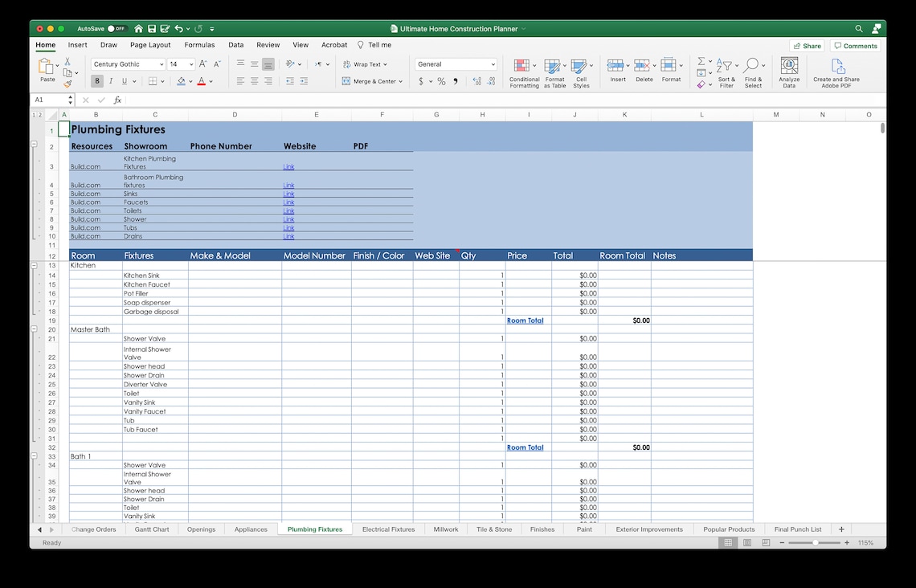Align text to middle vertically

[x=254, y=64]
